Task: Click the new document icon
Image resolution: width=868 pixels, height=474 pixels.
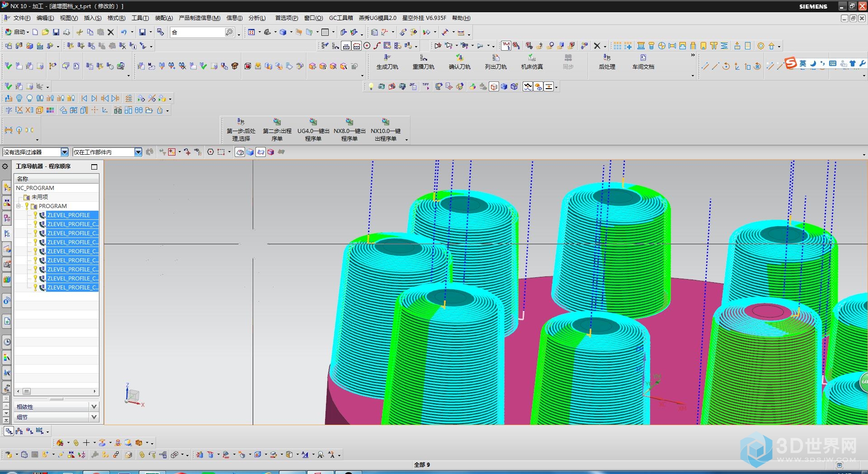Action: (x=35, y=32)
